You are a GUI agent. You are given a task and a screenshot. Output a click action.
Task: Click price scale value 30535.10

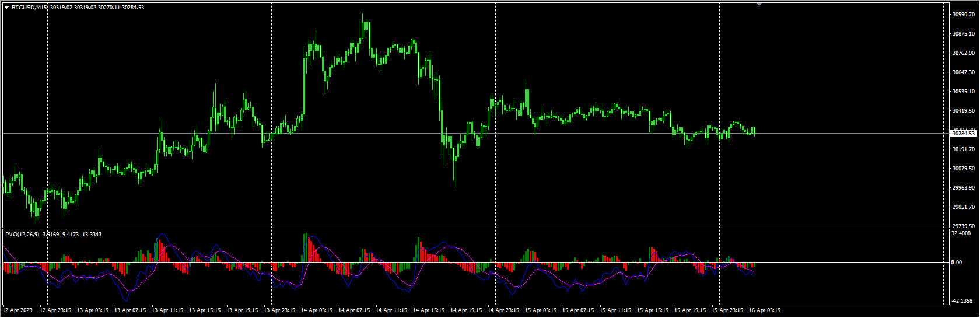point(964,92)
